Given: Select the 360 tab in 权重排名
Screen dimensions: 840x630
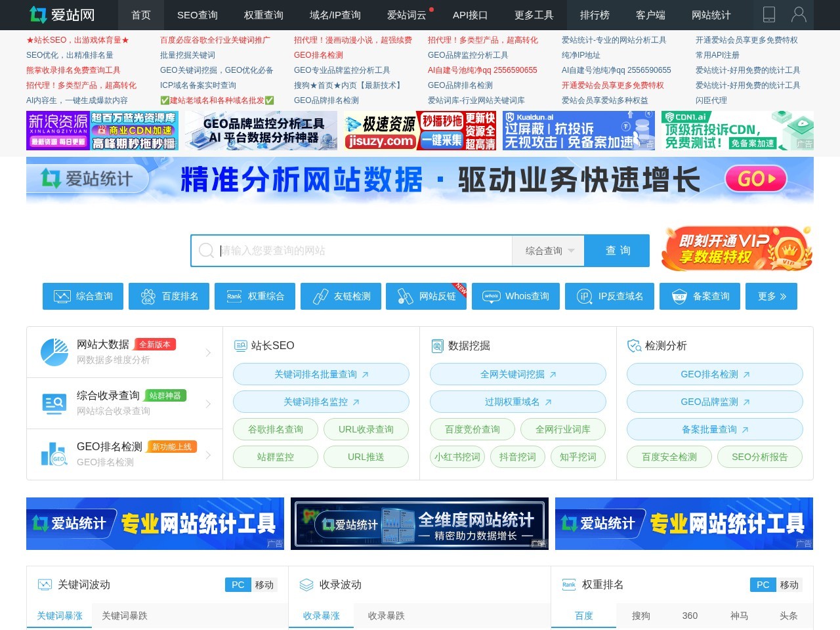Looking at the screenshot, I should (x=690, y=616).
